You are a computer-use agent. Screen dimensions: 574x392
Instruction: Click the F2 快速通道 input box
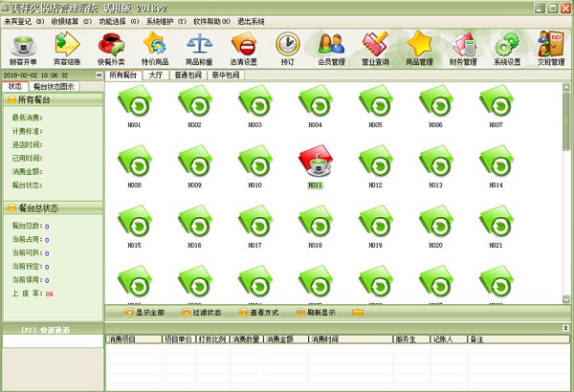click(53, 341)
